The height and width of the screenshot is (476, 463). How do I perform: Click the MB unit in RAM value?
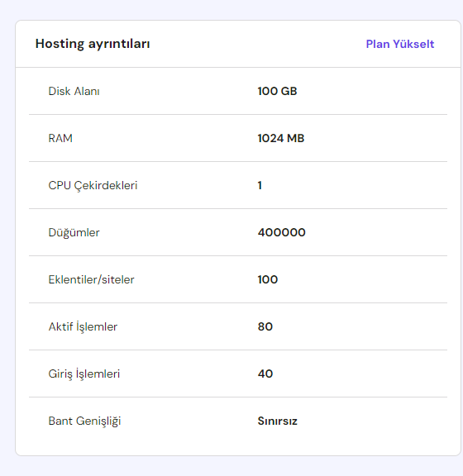(296, 138)
